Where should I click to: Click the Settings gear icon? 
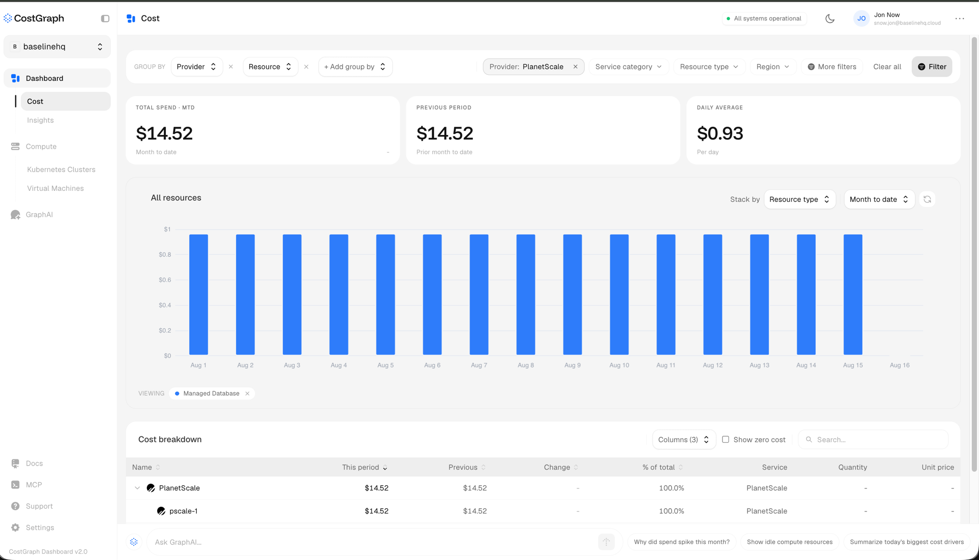coord(16,528)
